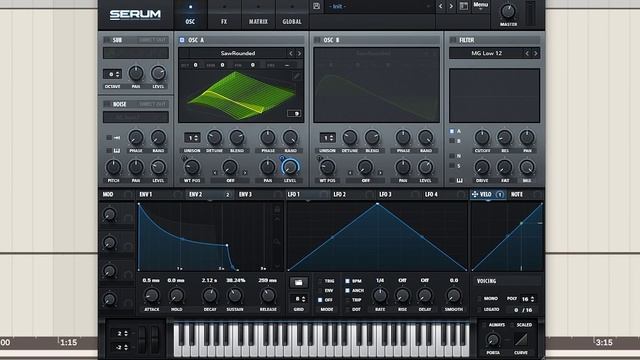Click the Serum logo
Viewport: 640px width, 360px height.
135,15
